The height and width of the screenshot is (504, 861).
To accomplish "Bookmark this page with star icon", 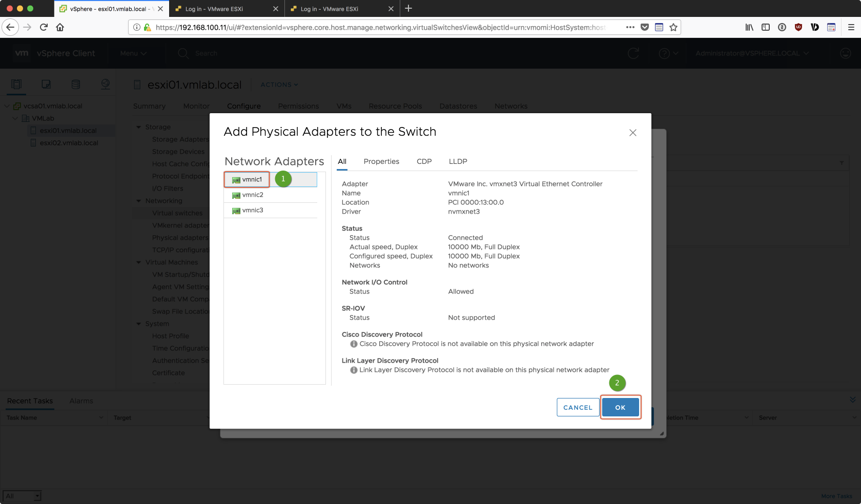I will coord(673,27).
